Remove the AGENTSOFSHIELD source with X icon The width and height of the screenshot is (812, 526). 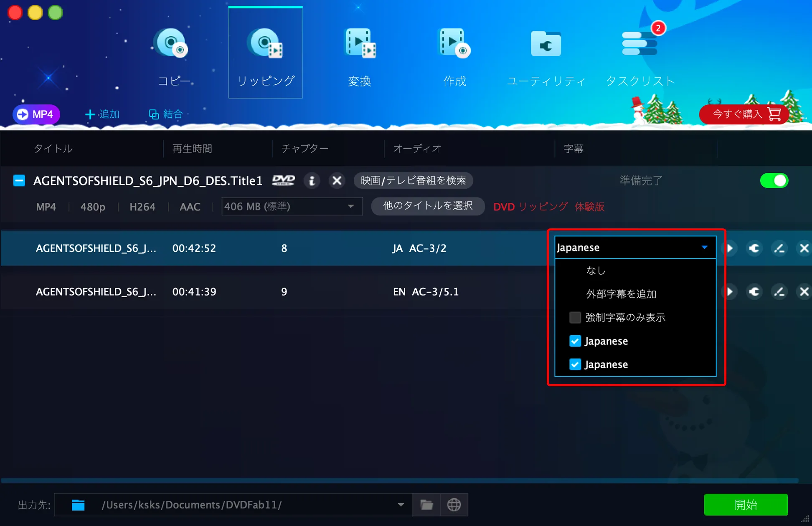tap(337, 181)
